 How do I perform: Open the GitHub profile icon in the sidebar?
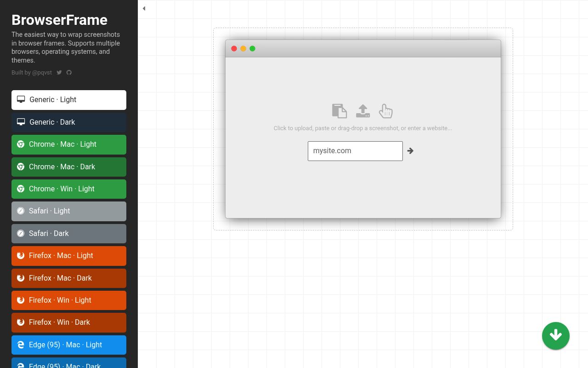pyautogui.click(x=69, y=72)
